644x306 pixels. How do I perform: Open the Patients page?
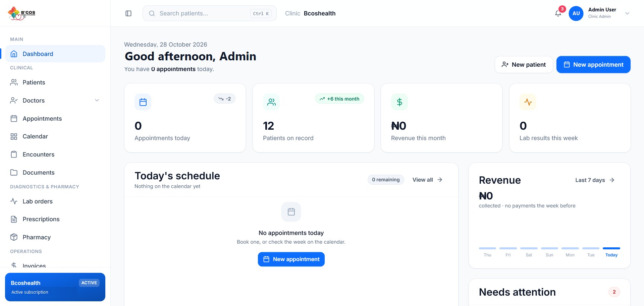(x=55, y=82)
